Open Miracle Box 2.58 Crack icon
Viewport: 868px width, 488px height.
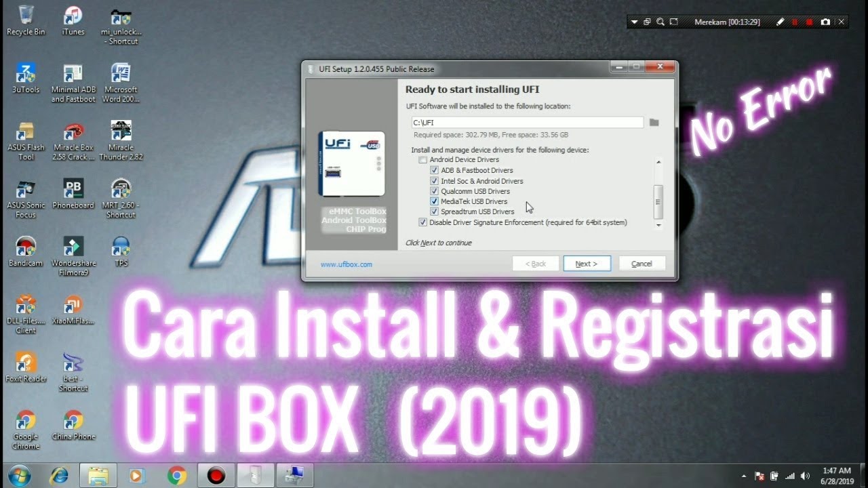coord(73,140)
